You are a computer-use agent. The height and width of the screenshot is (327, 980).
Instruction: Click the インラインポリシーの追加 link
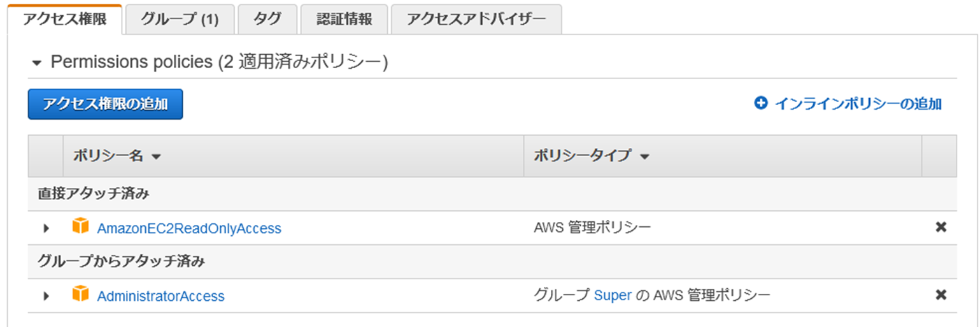(858, 104)
